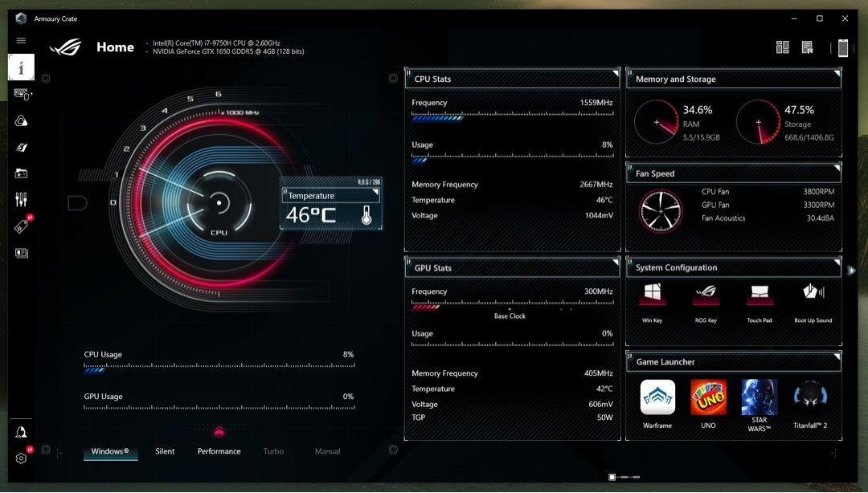This screenshot has height=493, width=868.
Task: Click the mobile app sync icon
Action: pyautogui.click(x=842, y=47)
